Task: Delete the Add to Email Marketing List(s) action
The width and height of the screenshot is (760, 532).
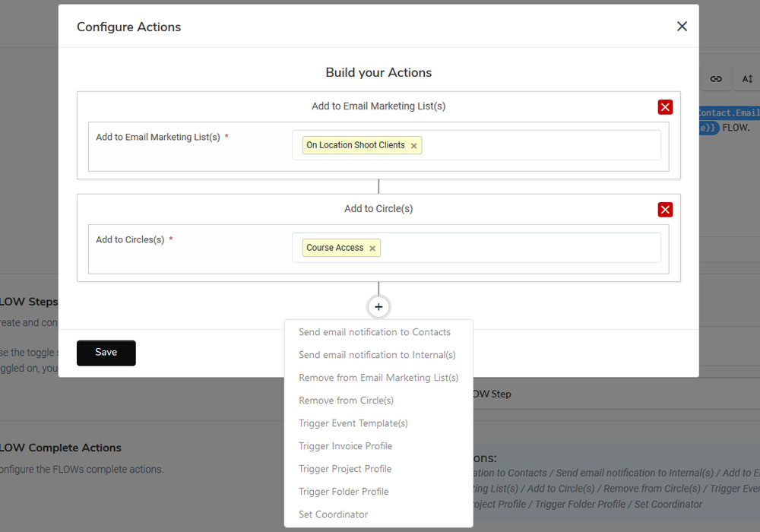Action: click(x=665, y=107)
